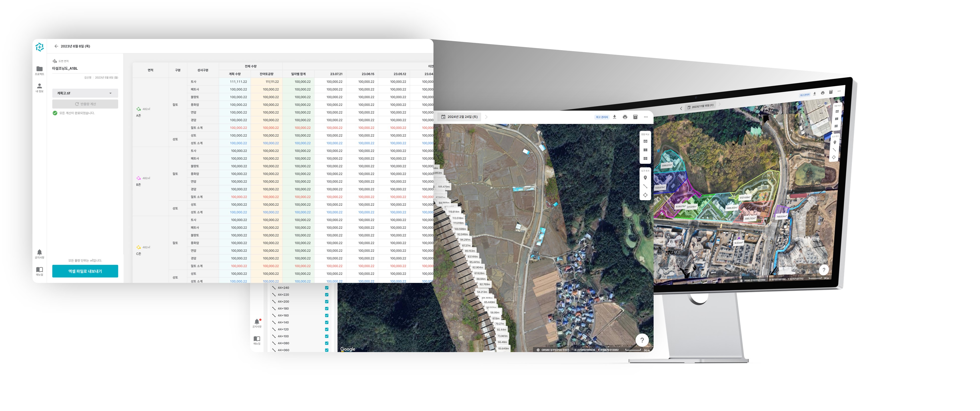Screen dimensions: 980x411
Task: Click the archive icon in middle map window
Action: click(x=635, y=117)
